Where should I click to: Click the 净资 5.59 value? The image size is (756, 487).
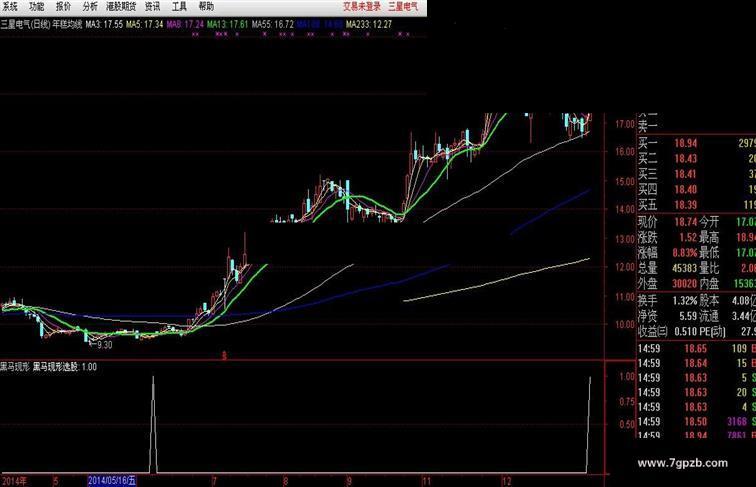[688, 316]
